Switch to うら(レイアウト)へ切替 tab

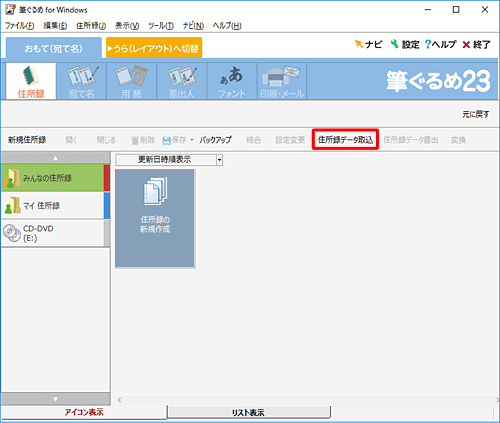(154, 48)
